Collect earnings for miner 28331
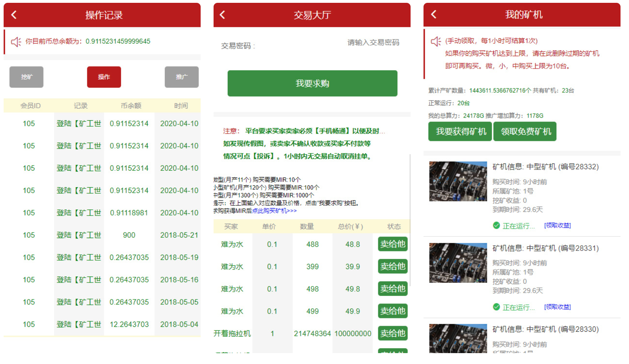 point(557,307)
